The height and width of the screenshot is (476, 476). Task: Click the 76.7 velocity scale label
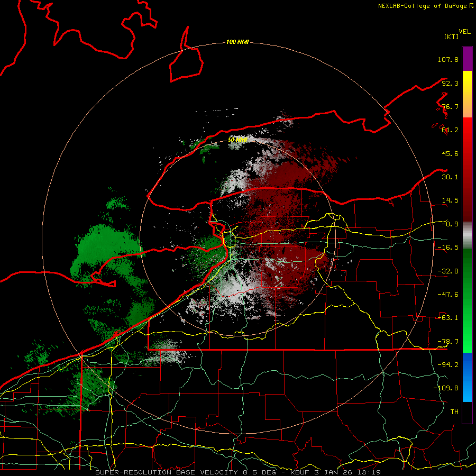[450, 106]
